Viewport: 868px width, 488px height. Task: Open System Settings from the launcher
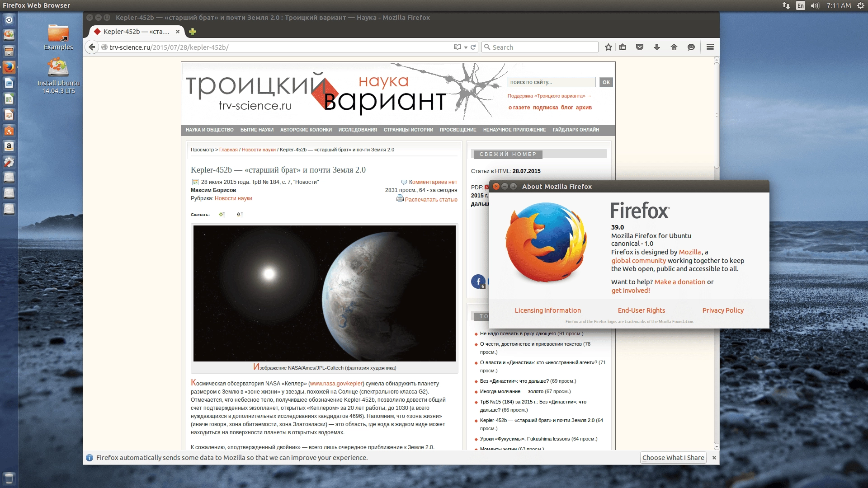click(9, 162)
